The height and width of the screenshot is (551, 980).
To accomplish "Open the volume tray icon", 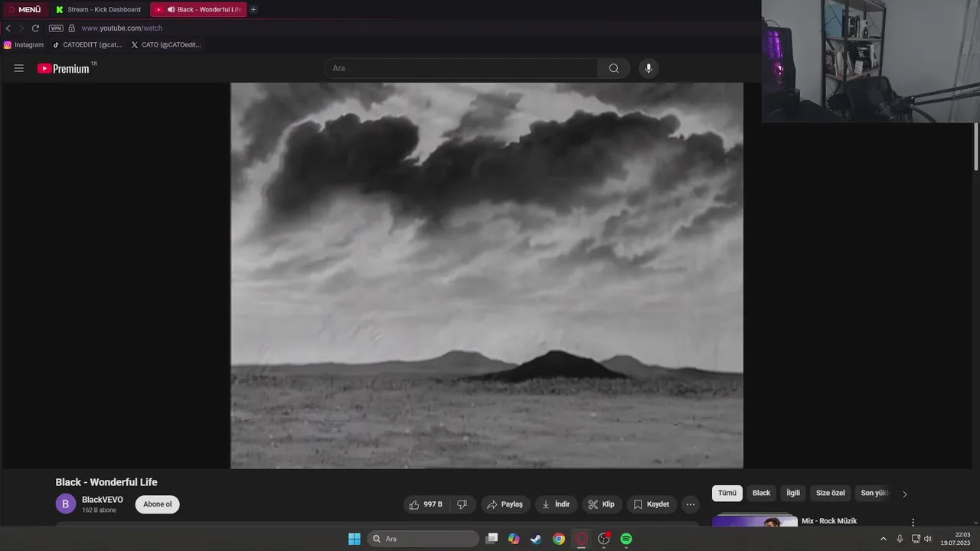I will pyautogui.click(x=928, y=539).
